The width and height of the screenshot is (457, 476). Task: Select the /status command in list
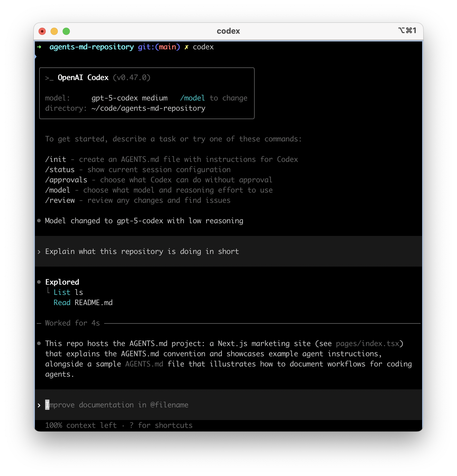tap(60, 170)
